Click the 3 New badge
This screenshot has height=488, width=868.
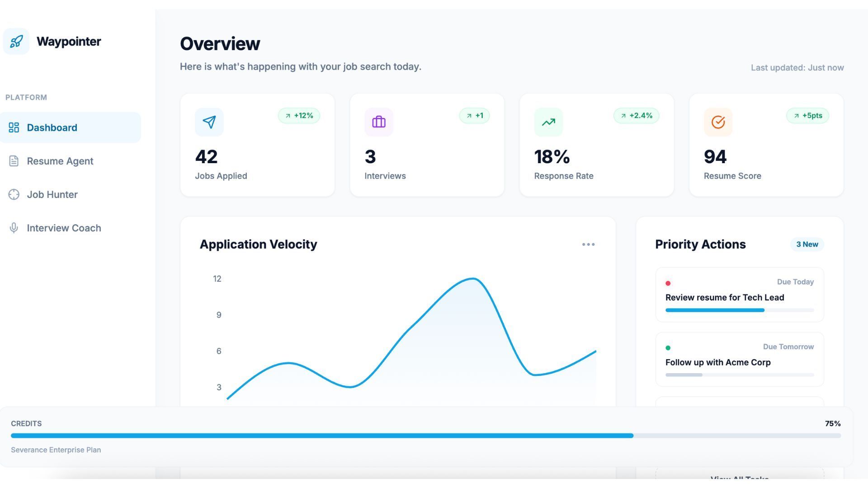(807, 244)
